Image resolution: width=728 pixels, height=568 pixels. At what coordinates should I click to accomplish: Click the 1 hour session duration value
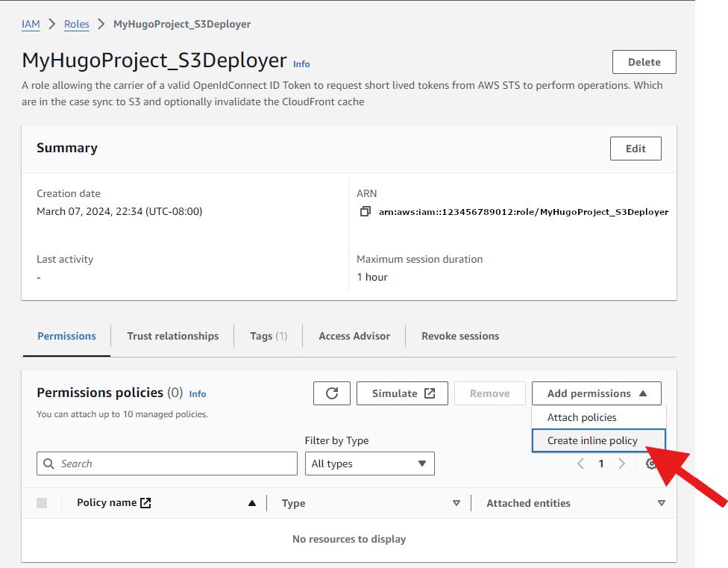point(372,277)
